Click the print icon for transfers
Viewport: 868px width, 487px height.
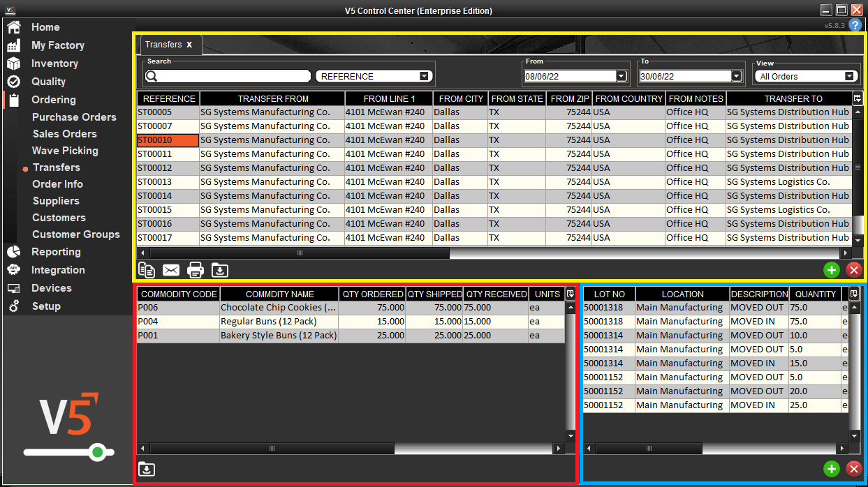tap(196, 270)
